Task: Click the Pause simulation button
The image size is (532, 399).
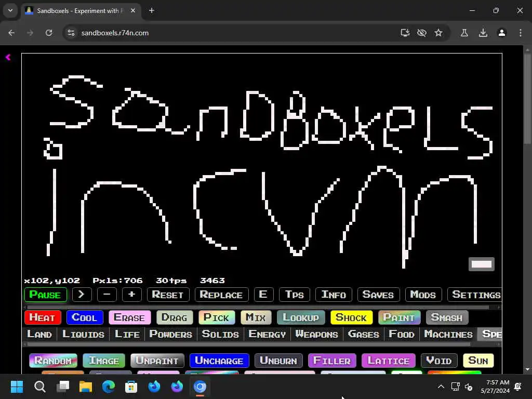Action: click(x=46, y=295)
